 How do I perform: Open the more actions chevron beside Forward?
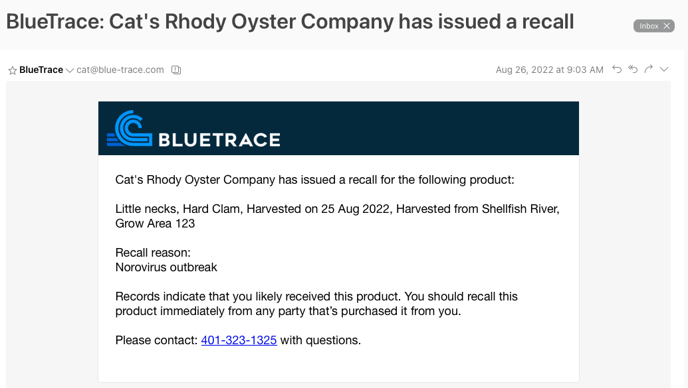(664, 69)
